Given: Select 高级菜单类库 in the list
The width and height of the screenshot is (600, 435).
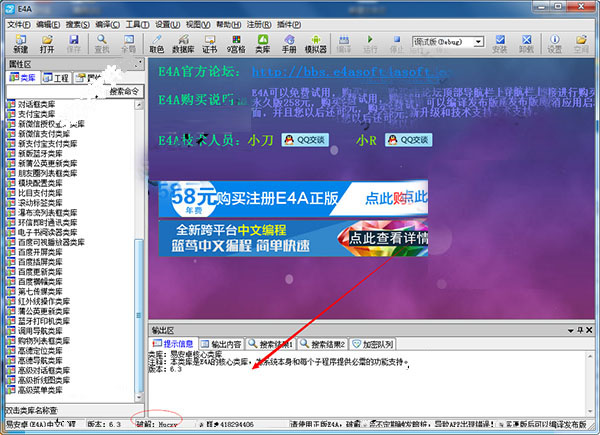Looking at the screenshot, I should click(x=40, y=390).
